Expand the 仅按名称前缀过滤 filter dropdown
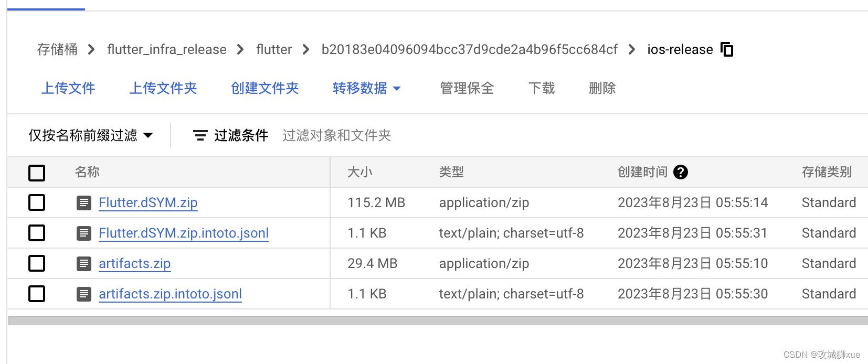Viewport: 868px width, 364px height. [91, 135]
